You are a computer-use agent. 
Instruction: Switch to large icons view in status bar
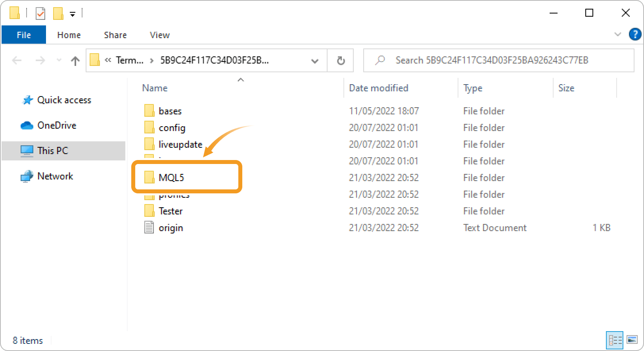(x=632, y=340)
